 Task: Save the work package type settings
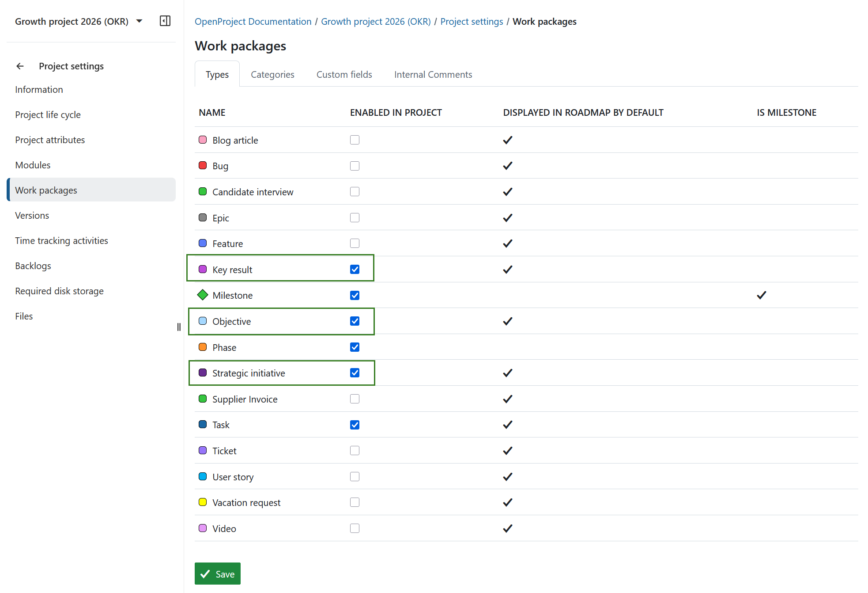[217, 573]
